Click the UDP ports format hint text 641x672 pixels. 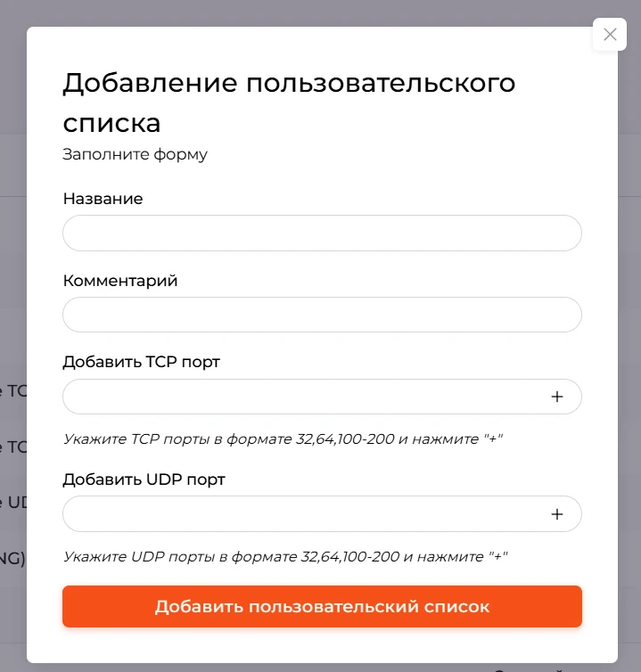(x=285, y=557)
